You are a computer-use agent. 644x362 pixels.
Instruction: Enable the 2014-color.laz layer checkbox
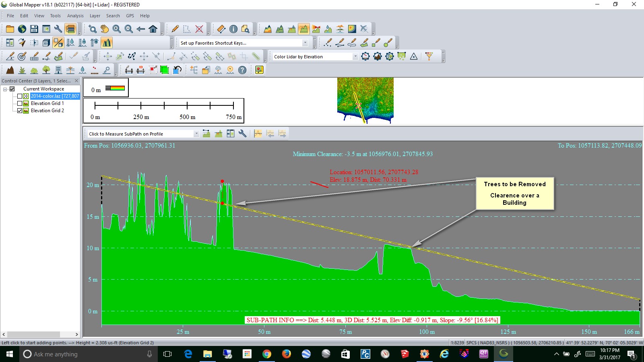(x=19, y=96)
